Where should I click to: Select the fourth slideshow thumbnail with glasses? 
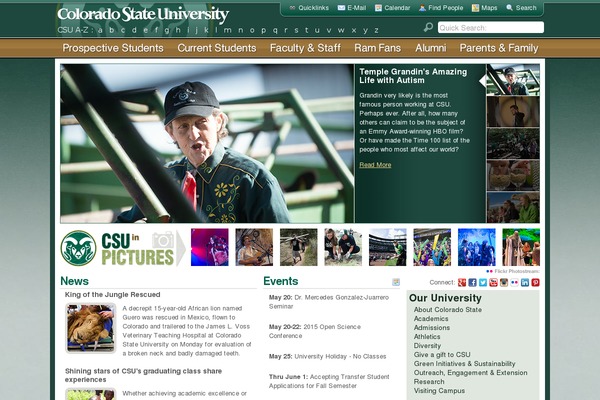pos(513,175)
